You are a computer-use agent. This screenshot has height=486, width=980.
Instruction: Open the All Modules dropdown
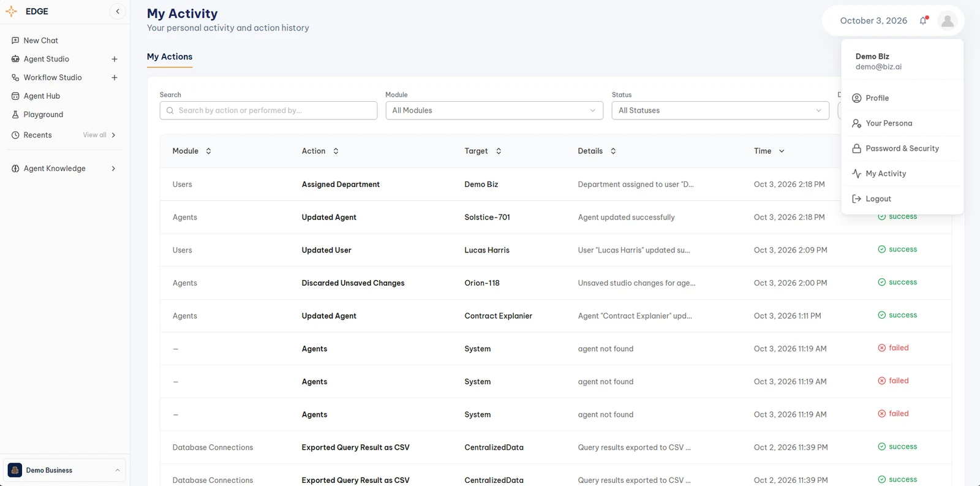tap(494, 110)
